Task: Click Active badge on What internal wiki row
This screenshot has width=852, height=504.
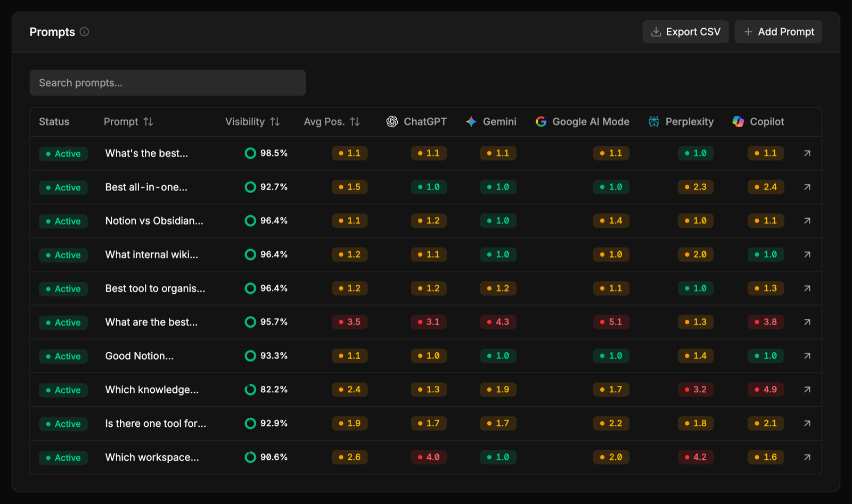Action: [63, 255]
